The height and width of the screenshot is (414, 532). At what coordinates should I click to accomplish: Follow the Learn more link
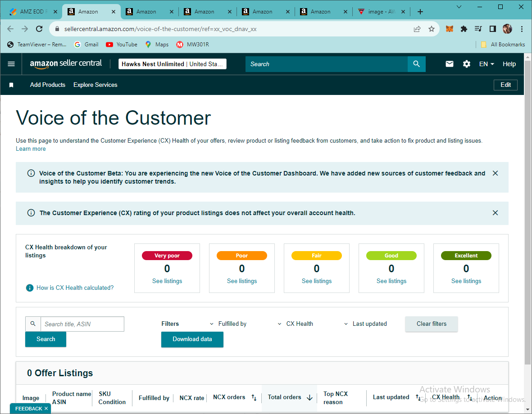click(x=31, y=148)
